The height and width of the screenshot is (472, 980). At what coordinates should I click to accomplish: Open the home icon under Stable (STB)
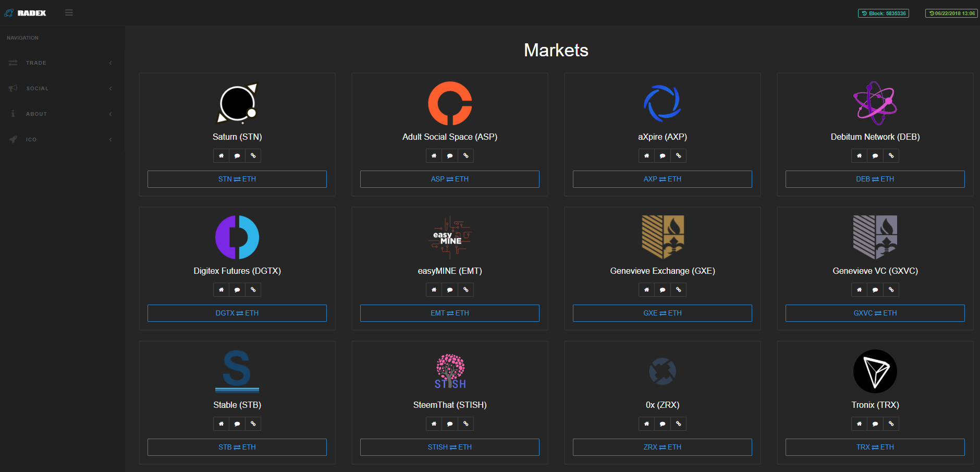pyautogui.click(x=221, y=423)
